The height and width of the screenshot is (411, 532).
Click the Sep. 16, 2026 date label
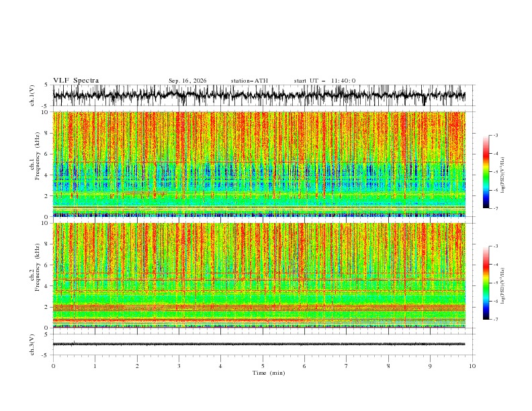tap(187, 81)
